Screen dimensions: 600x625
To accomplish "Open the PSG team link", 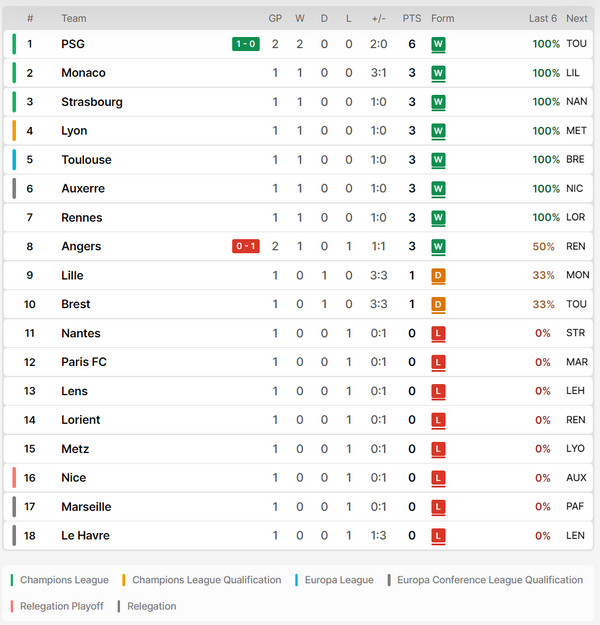I will click(73, 44).
